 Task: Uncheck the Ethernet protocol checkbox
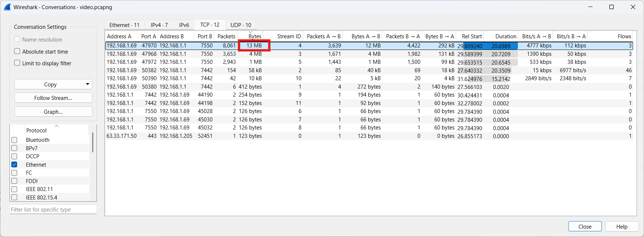(x=14, y=164)
